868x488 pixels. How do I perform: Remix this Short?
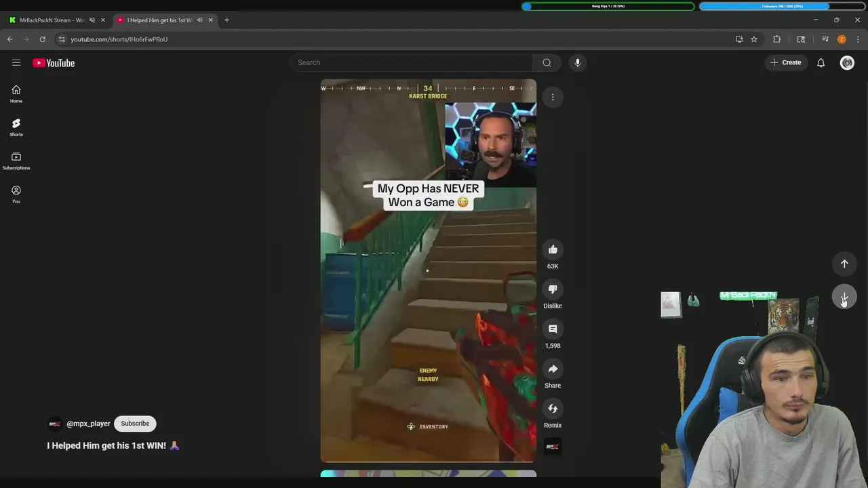point(553,409)
